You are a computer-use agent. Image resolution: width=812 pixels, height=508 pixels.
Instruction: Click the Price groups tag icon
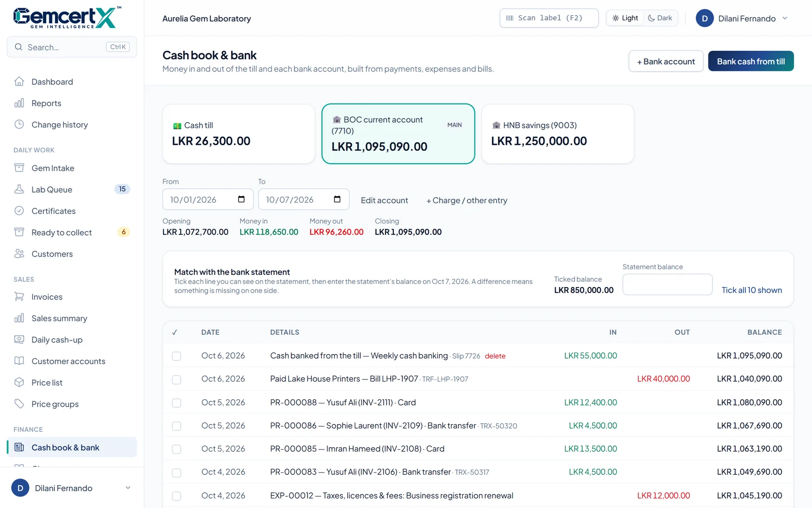pyautogui.click(x=19, y=404)
